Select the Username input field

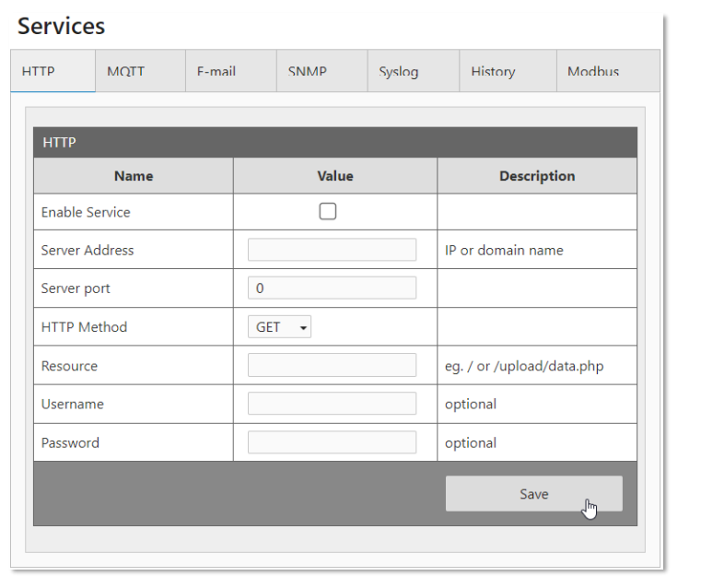(332, 404)
